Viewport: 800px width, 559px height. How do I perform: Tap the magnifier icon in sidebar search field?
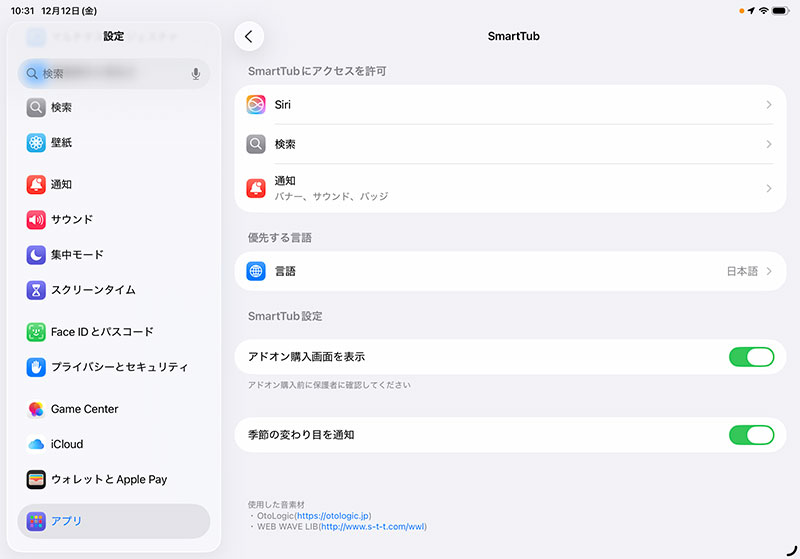click(32, 73)
